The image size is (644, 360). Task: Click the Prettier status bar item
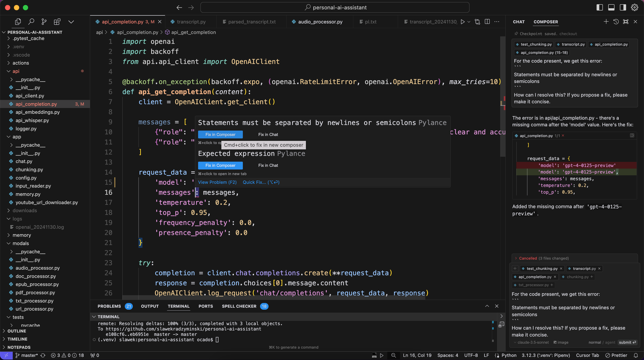(616, 355)
